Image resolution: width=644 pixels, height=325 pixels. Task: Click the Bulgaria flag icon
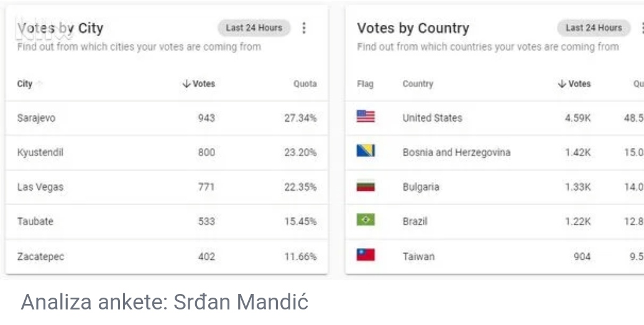click(366, 186)
